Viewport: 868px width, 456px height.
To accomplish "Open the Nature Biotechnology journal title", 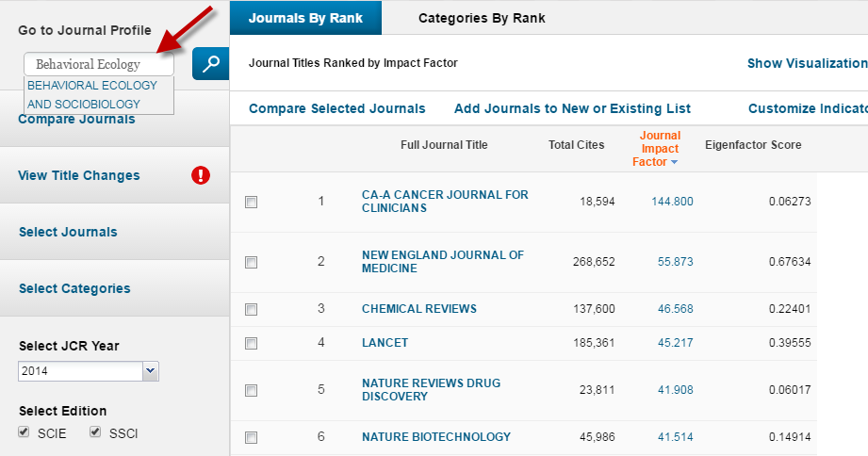I will [x=436, y=436].
